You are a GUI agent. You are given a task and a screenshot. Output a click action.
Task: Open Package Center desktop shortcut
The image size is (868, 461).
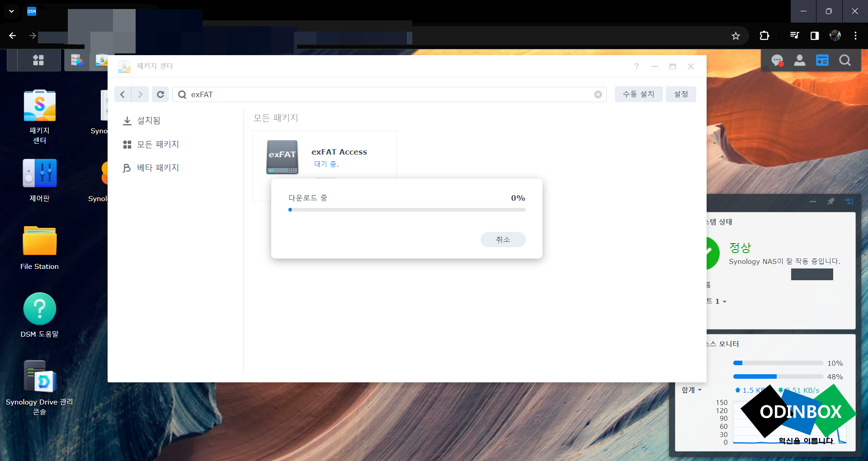tap(40, 117)
